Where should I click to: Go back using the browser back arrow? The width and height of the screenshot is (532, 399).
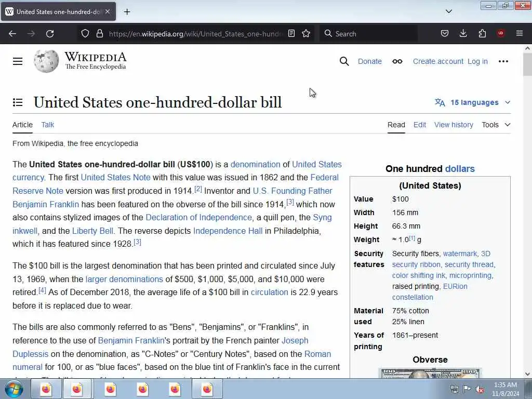12,34
